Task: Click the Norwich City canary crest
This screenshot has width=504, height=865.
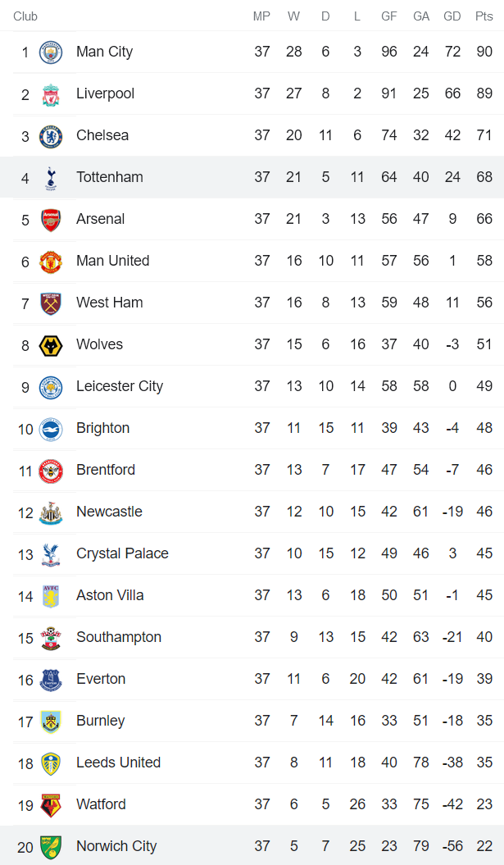Action: click(x=51, y=847)
